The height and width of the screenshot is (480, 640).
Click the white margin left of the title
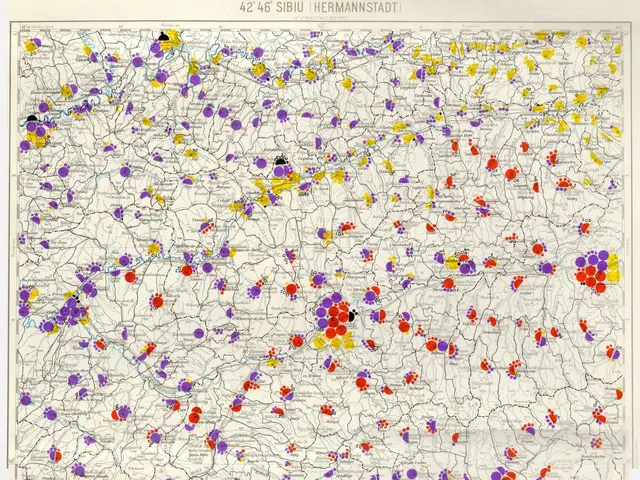[120, 10]
